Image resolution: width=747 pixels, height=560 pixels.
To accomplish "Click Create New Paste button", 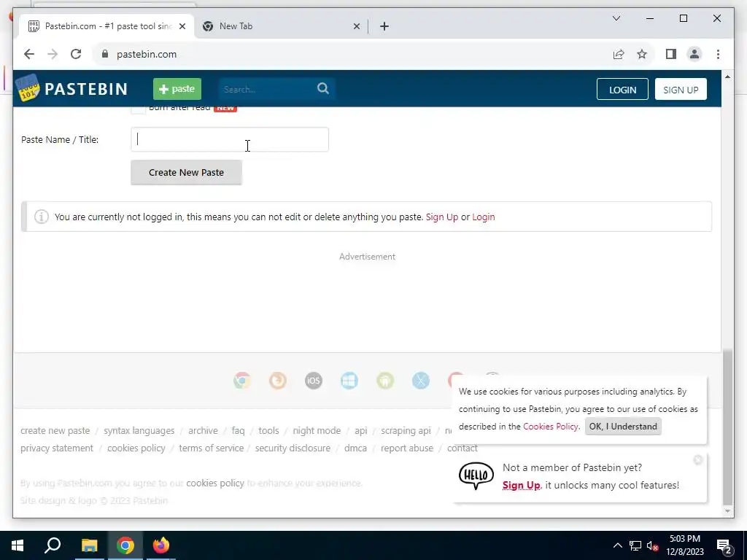I will pos(186,172).
